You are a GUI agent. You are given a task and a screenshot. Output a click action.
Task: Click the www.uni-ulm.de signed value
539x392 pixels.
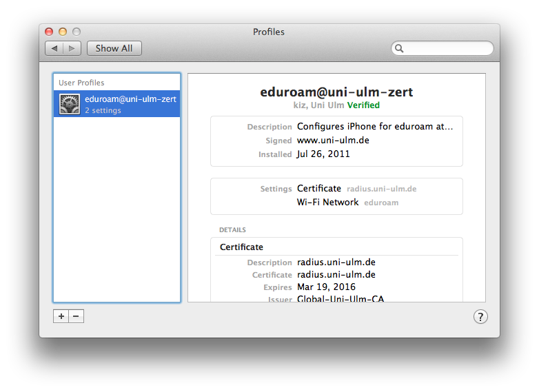(x=334, y=141)
